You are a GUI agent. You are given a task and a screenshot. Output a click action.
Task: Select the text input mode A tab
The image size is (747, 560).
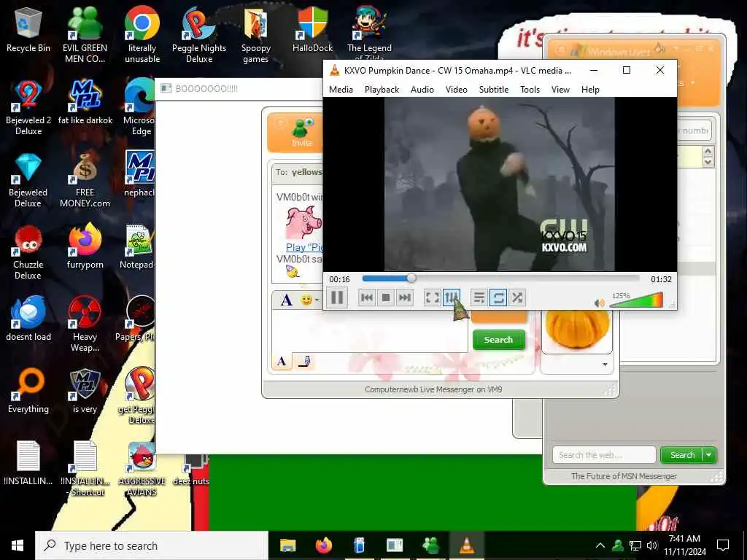point(282,362)
